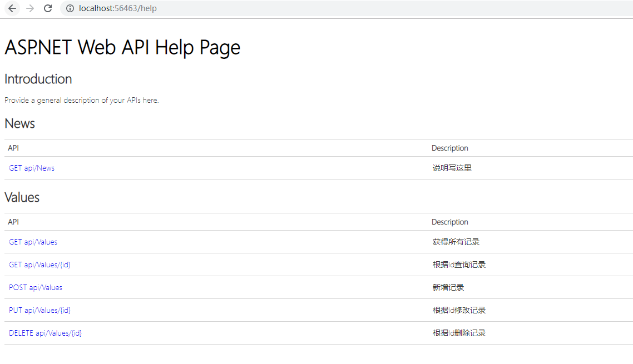Open the GET api/News link
Image resolution: width=633 pixels, height=364 pixels.
coord(32,168)
